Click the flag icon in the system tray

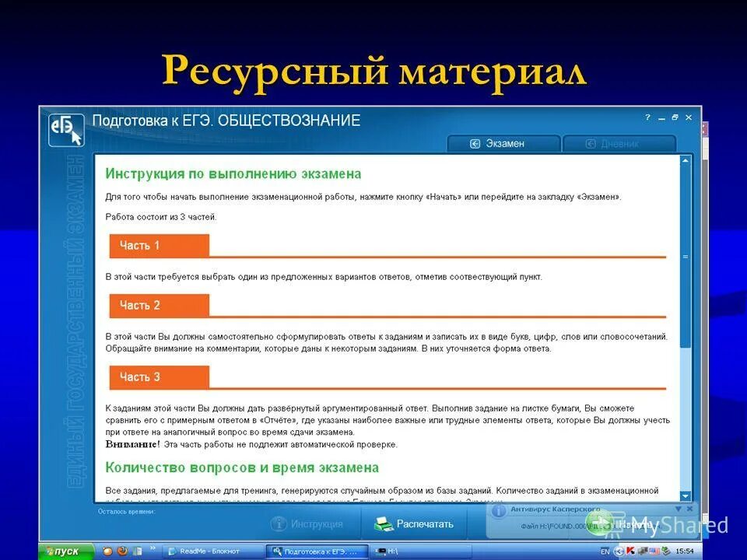coord(654,550)
